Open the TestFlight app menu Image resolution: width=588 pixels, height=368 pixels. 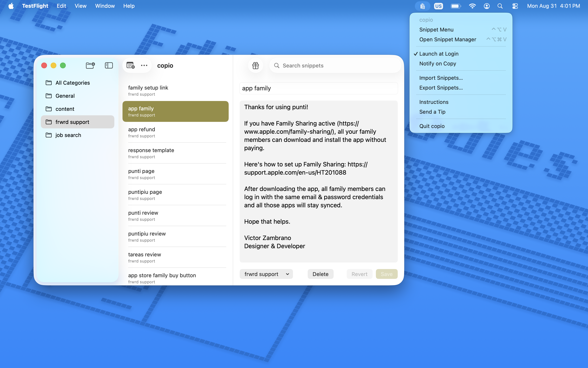coord(35,6)
